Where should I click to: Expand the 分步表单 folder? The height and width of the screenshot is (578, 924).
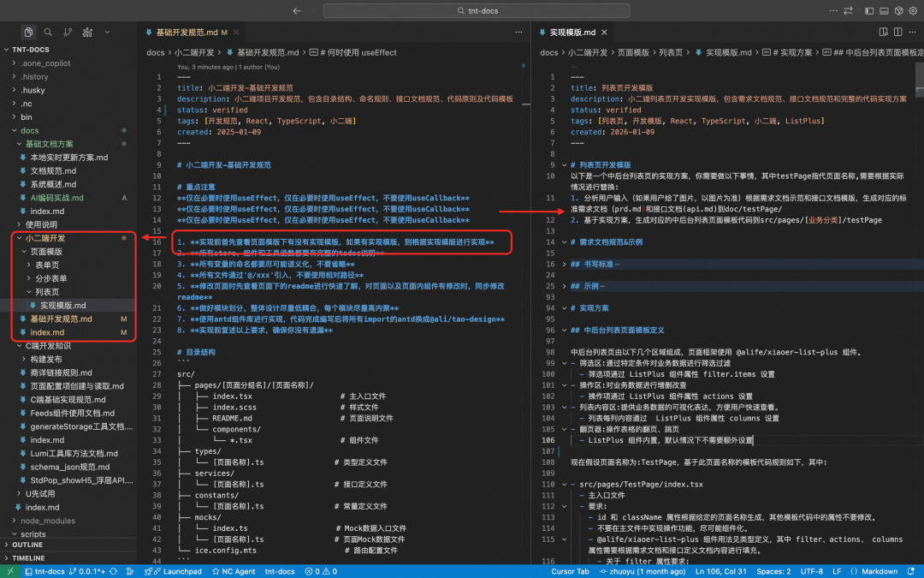point(68,278)
